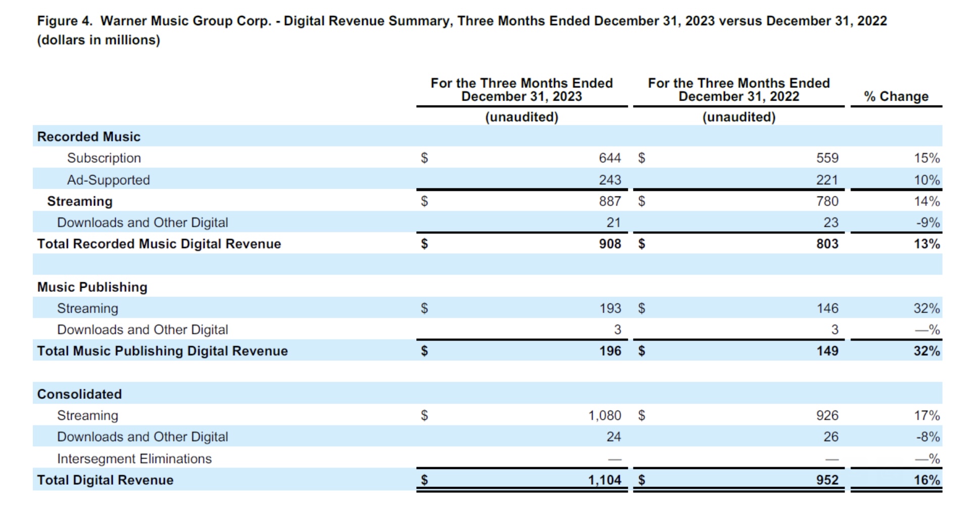Click the 'December 31, 2023' column header

tap(521, 89)
